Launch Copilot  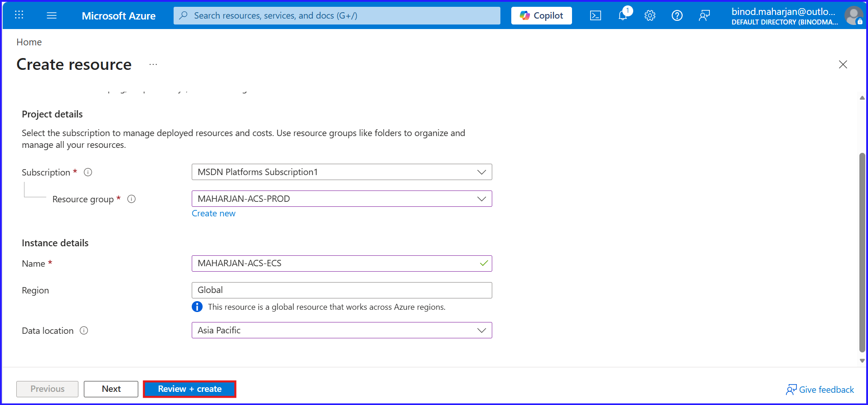542,15
